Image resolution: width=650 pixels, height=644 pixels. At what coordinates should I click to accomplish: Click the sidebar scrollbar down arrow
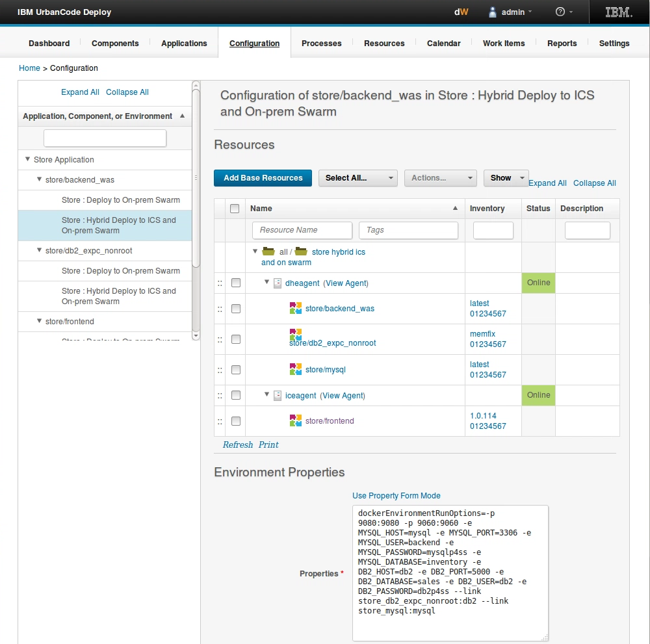[196, 336]
